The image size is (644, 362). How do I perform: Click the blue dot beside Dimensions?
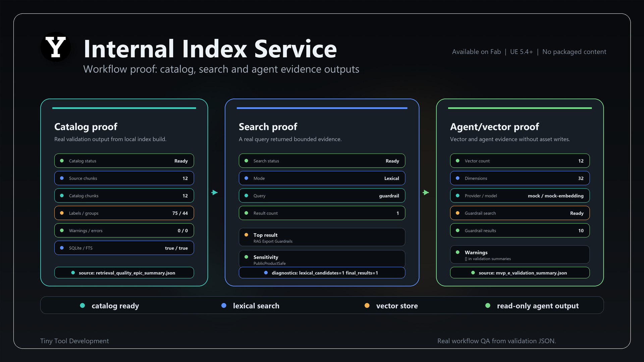point(458,178)
